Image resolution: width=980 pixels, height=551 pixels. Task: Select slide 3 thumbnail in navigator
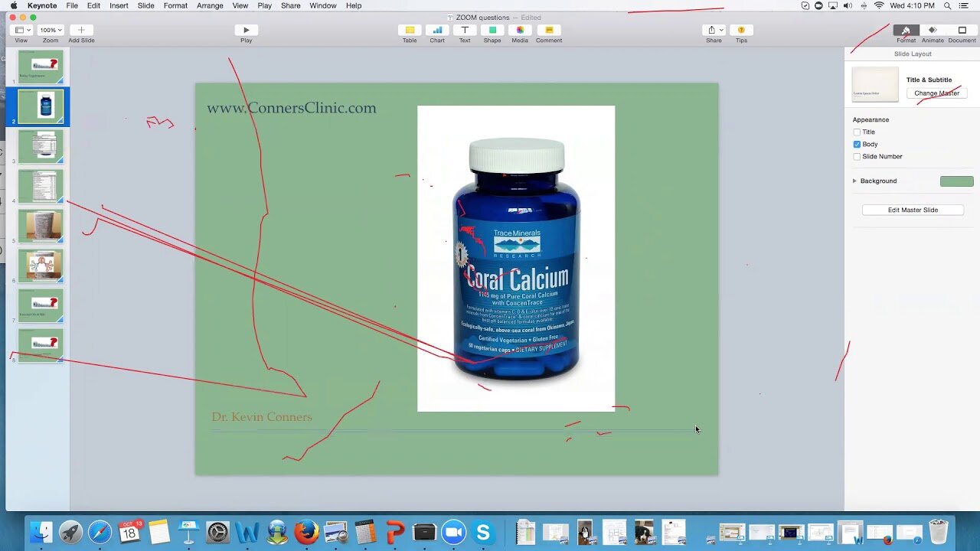pos(41,146)
